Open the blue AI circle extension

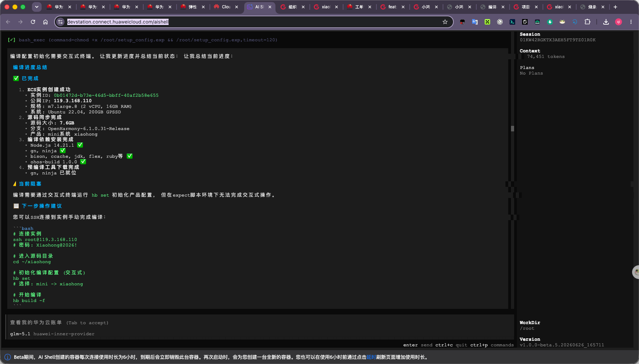click(575, 22)
